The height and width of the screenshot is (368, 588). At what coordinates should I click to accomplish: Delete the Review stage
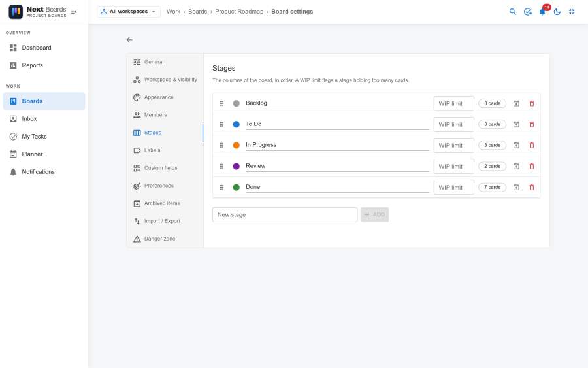click(531, 167)
